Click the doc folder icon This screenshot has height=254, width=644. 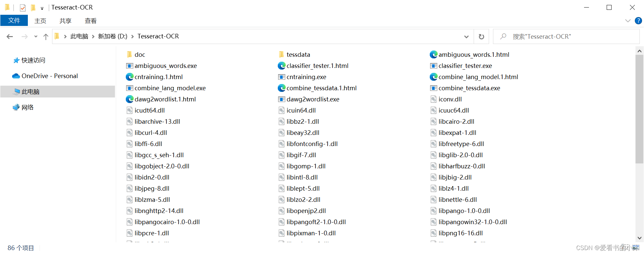pos(129,54)
